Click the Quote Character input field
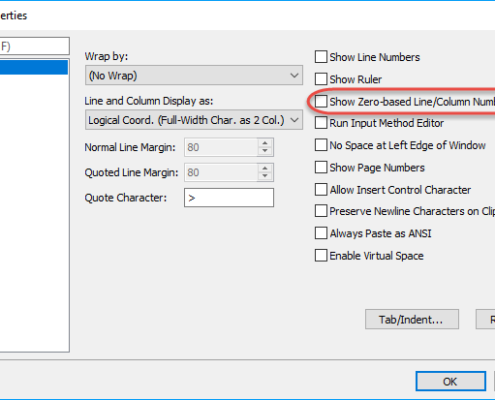Screen dimensions: 495x400 [x=229, y=198]
